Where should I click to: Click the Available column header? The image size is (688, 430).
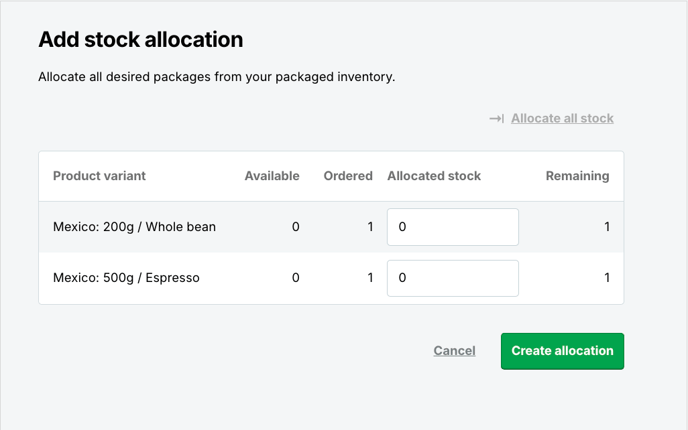tap(272, 176)
